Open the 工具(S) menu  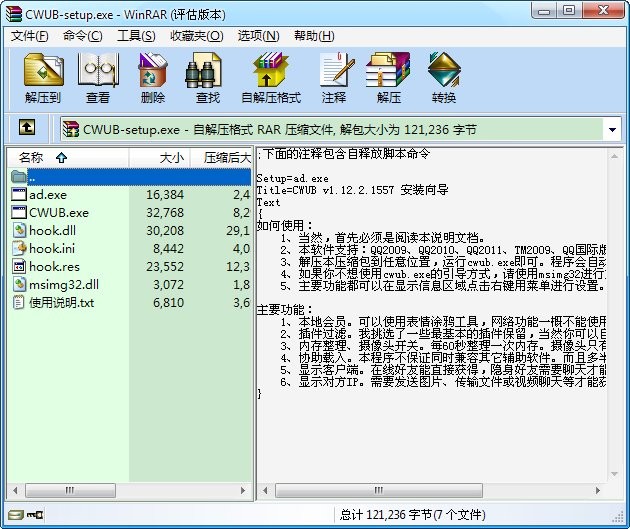coord(136,36)
